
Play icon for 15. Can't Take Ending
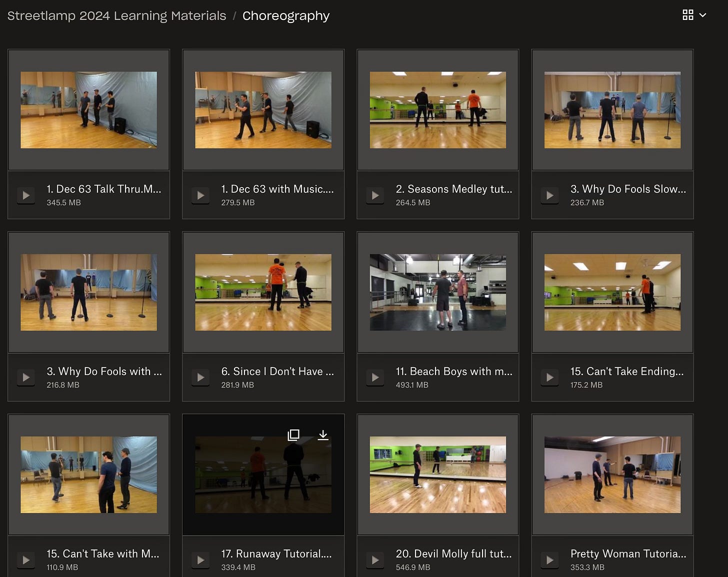549,377
